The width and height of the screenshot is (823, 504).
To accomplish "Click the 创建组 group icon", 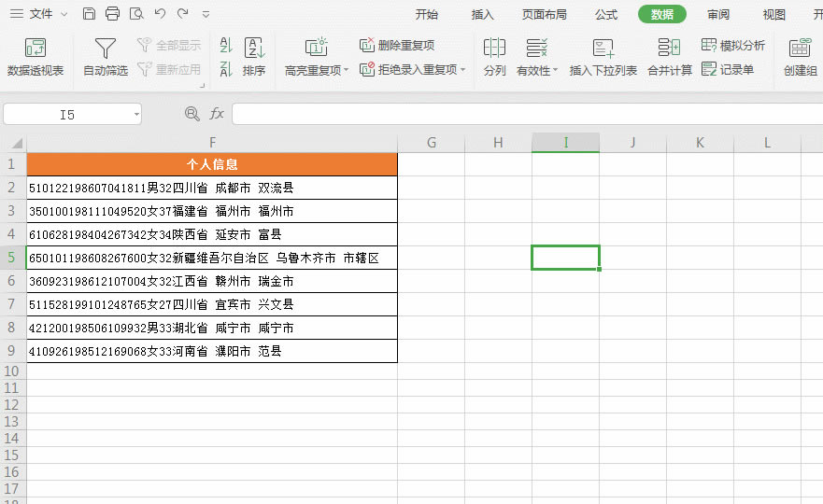I will (800, 49).
